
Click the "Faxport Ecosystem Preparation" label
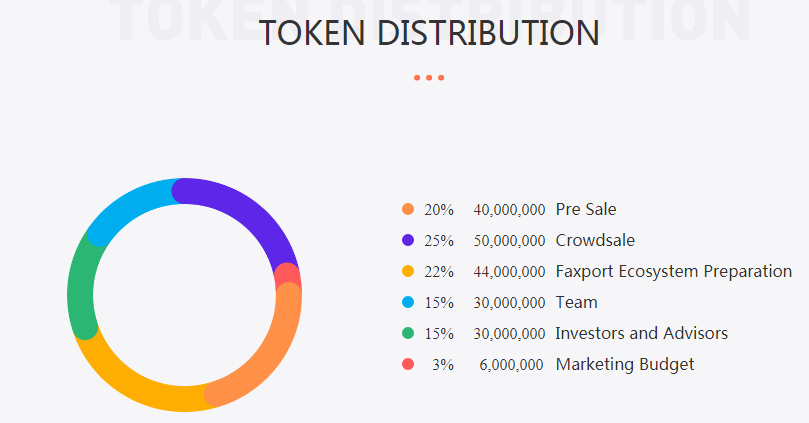click(x=673, y=272)
